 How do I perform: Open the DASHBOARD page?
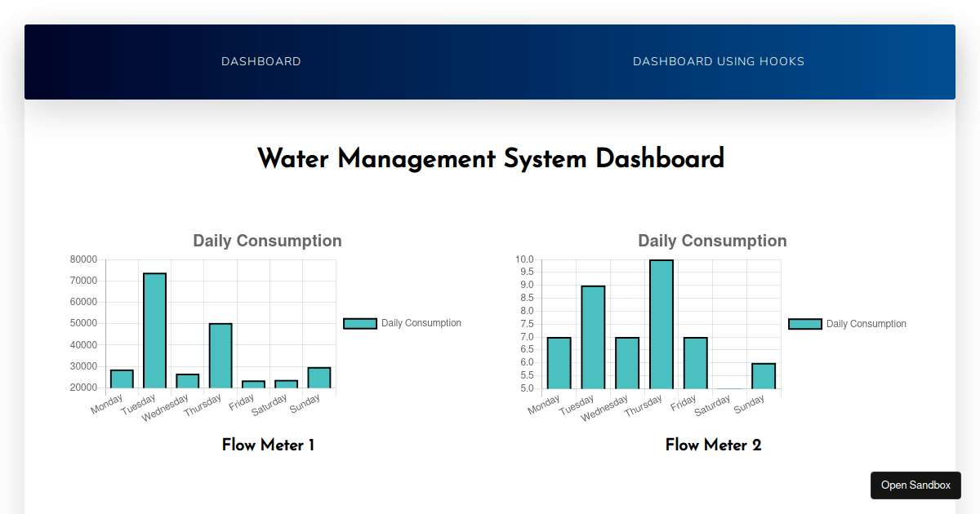(x=261, y=61)
